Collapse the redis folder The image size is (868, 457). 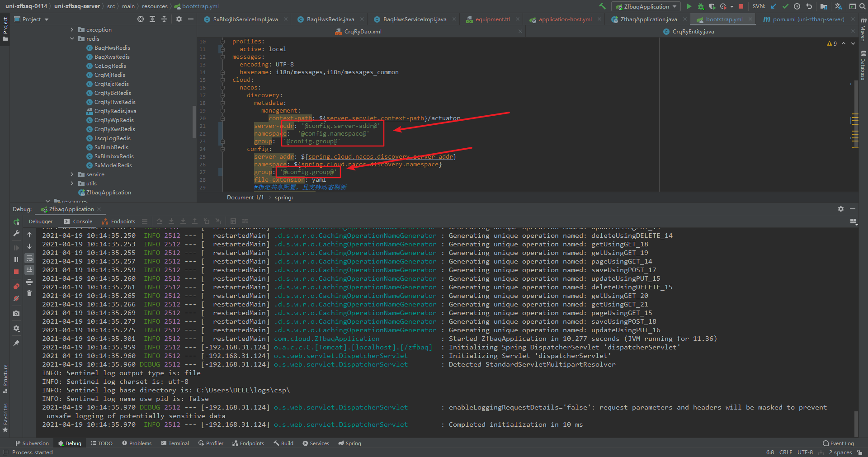[72, 38]
